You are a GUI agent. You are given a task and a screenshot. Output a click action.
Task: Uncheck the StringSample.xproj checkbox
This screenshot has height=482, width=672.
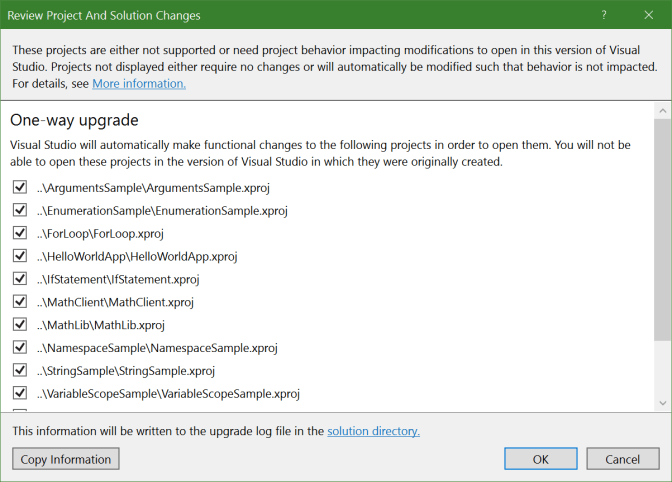pyautogui.click(x=20, y=371)
